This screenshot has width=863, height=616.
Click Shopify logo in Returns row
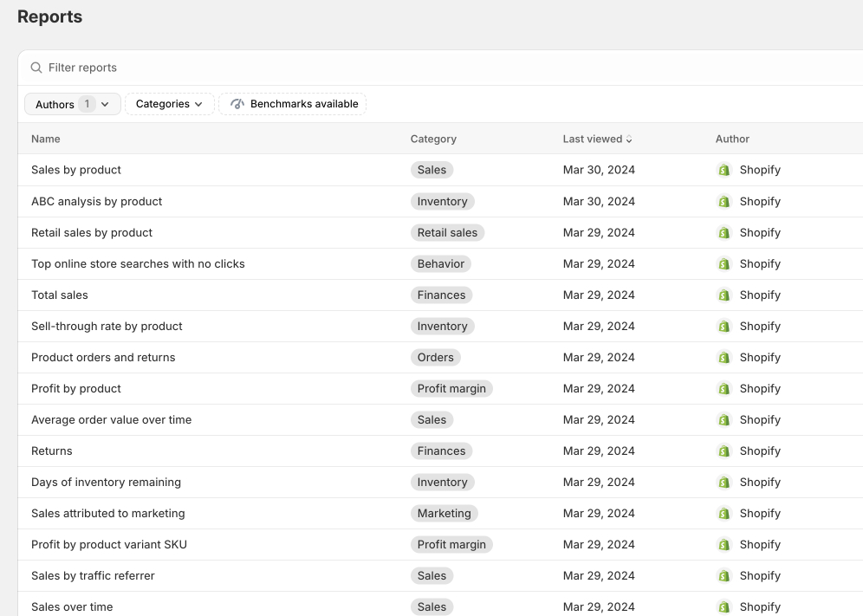(x=723, y=451)
